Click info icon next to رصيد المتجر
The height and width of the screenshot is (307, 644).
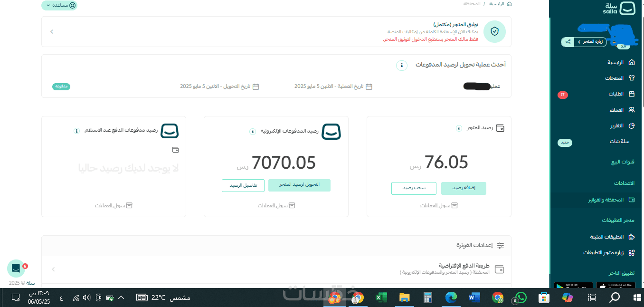pos(459,128)
